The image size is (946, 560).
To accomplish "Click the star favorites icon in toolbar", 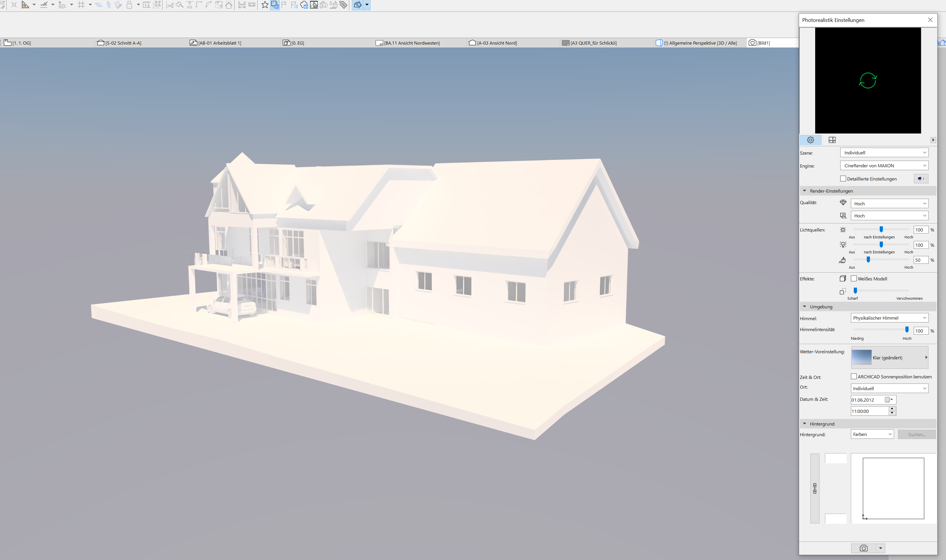I will pos(265,5).
